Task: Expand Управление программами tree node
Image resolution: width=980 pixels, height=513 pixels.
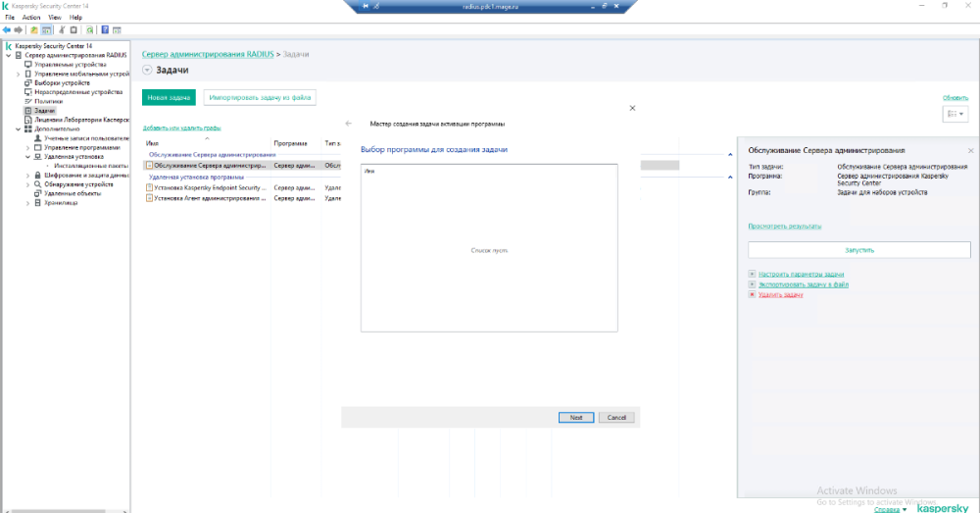Action: coord(27,148)
